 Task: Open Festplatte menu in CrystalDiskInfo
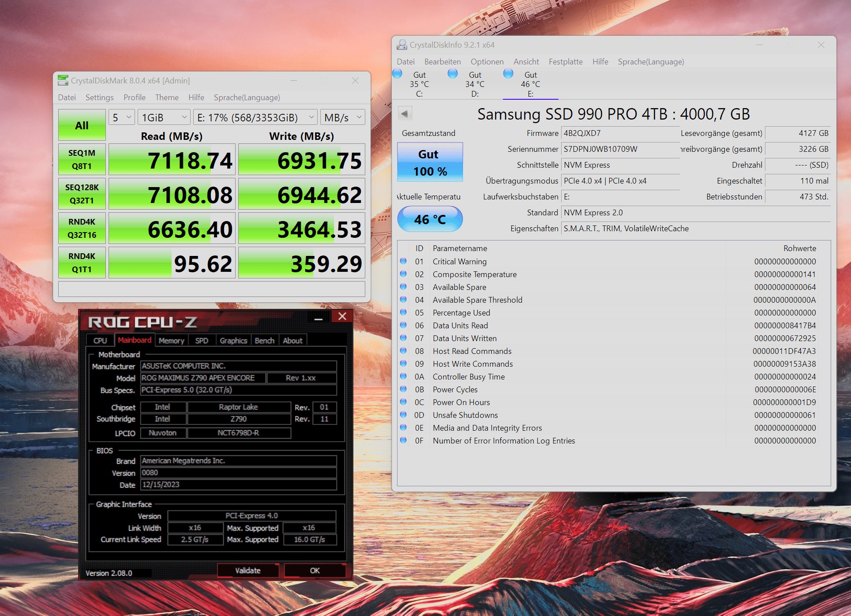pyautogui.click(x=566, y=62)
